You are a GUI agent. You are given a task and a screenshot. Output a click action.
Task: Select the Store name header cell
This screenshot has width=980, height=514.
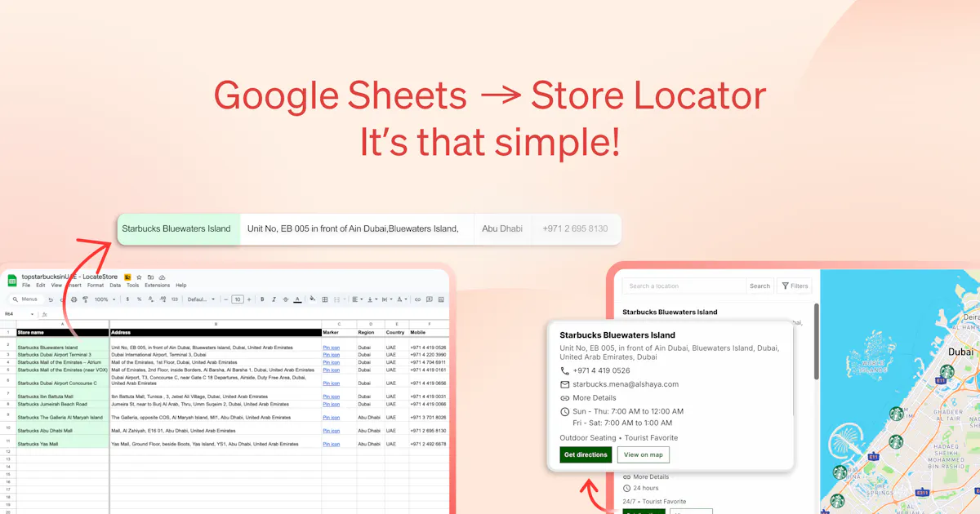pyautogui.click(x=63, y=333)
